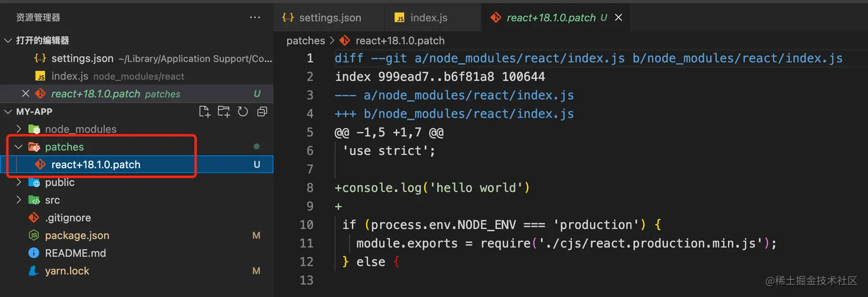Click the git icon on patch tab
Viewport: 868px width, 297px height.
[495, 18]
